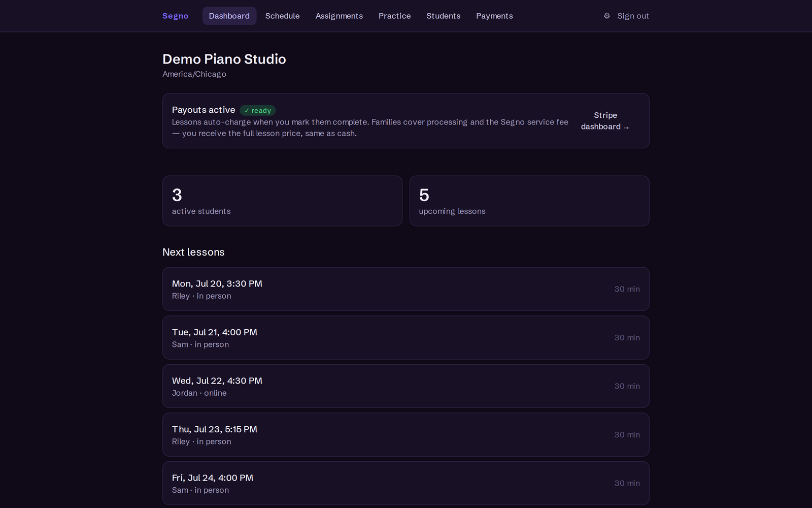
Task: Click the 30 min label on the Mon, Jul 20 lesson
Action: 627,289
